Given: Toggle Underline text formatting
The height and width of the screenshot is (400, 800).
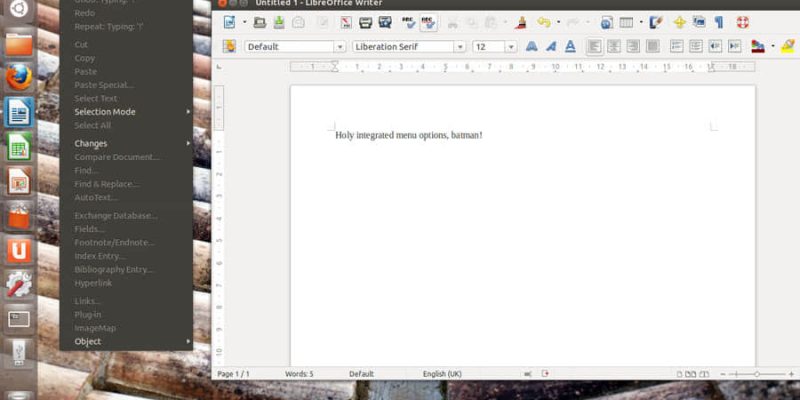Looking at the screenshot, I should (x=570, y=46).
